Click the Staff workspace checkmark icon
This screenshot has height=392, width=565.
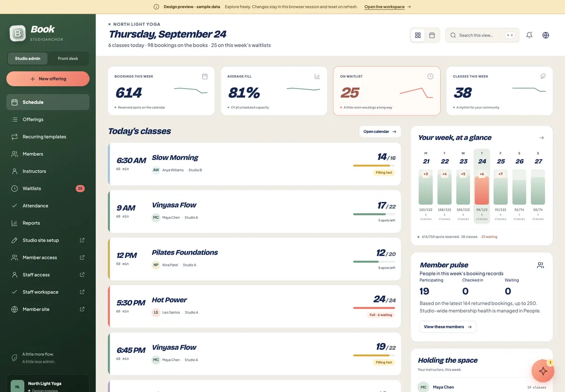(x=15, y=292)
